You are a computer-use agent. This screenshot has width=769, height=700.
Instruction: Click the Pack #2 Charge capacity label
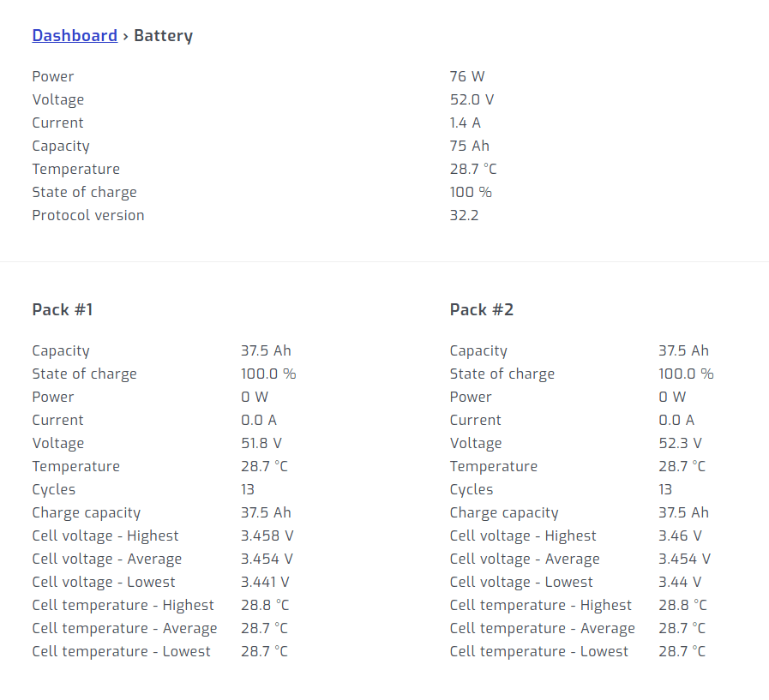click(504, 513)
